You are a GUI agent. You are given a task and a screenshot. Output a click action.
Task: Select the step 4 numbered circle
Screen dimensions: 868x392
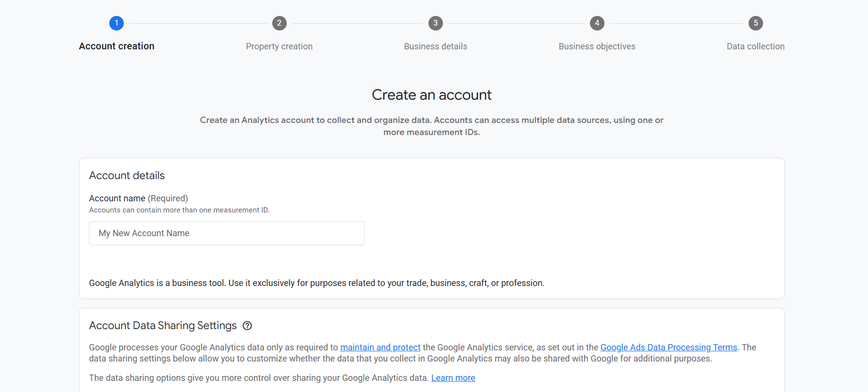[597, 23]
